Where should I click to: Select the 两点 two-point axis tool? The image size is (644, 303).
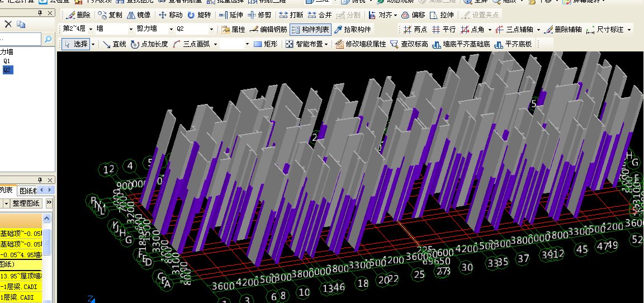pos(415,30)
